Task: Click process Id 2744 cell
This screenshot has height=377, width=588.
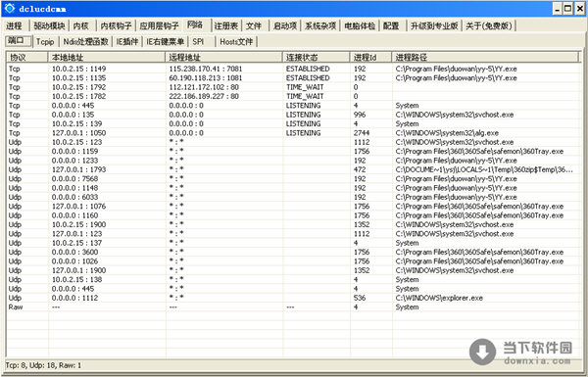Action: coord(362,133)
